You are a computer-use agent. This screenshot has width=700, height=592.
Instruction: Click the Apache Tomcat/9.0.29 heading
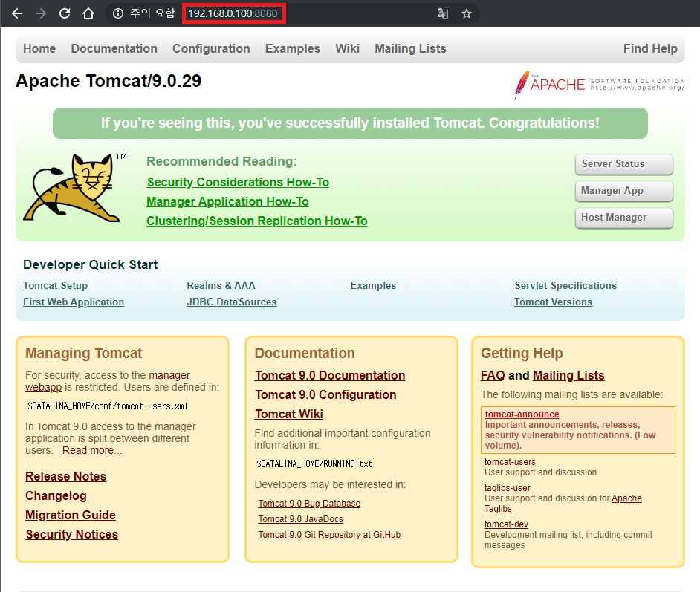[x=108, y=81]
